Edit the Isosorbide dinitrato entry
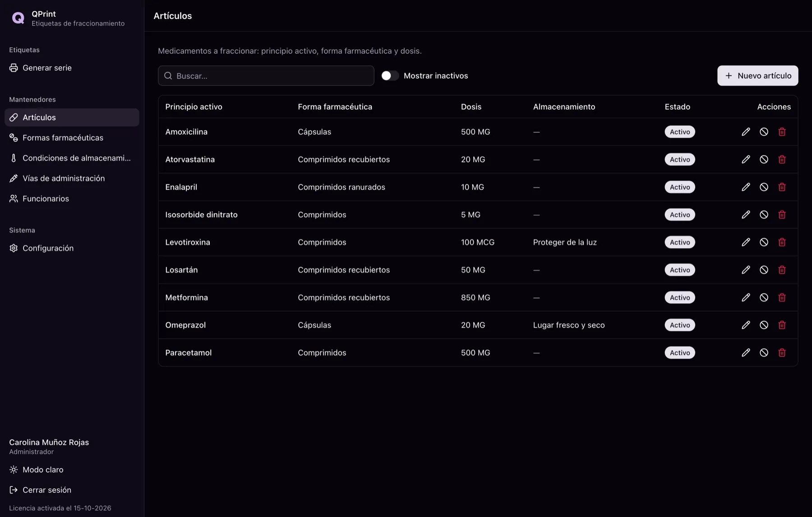The image size is (812, 517). [x=746, y=215]
